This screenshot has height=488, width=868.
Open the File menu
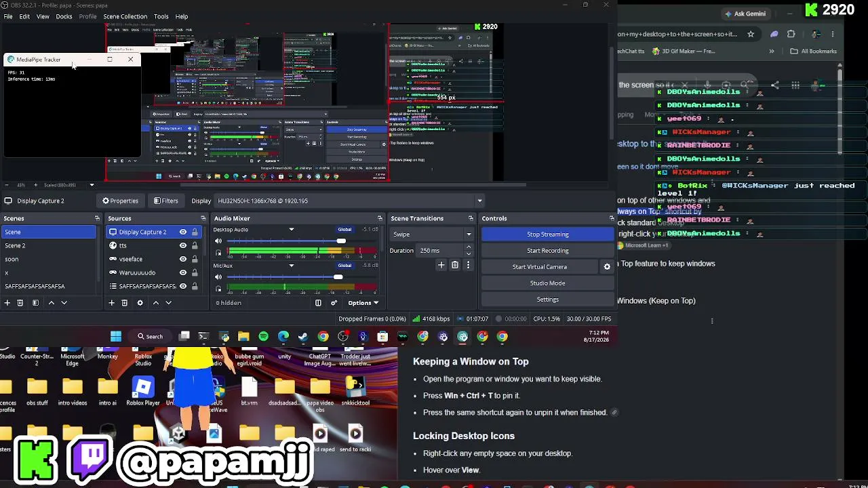tap(8, 16)
